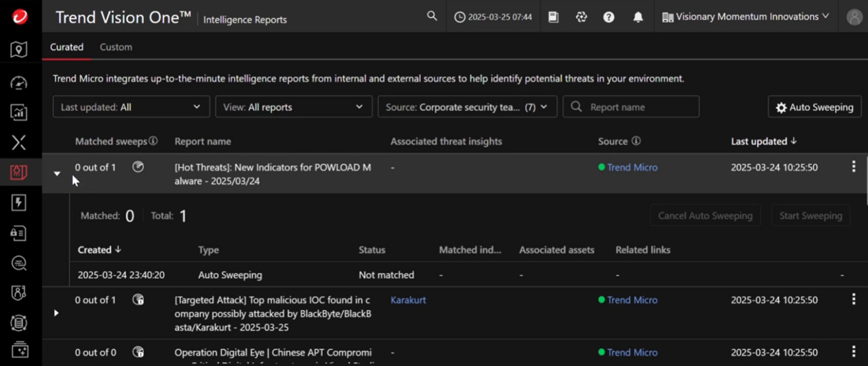Open the help question mark icon

tap(609, 17)
